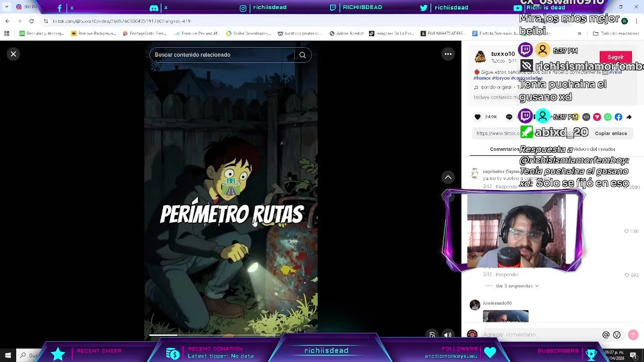Image resolution: width=644 pixels, height=362 pixels.
Task: Click browser back arrow
Action: click(x=7, y=21)
